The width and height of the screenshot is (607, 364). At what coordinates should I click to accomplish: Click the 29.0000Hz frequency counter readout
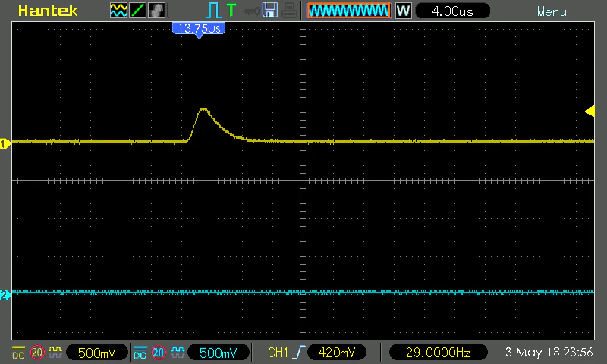(438, 353)
